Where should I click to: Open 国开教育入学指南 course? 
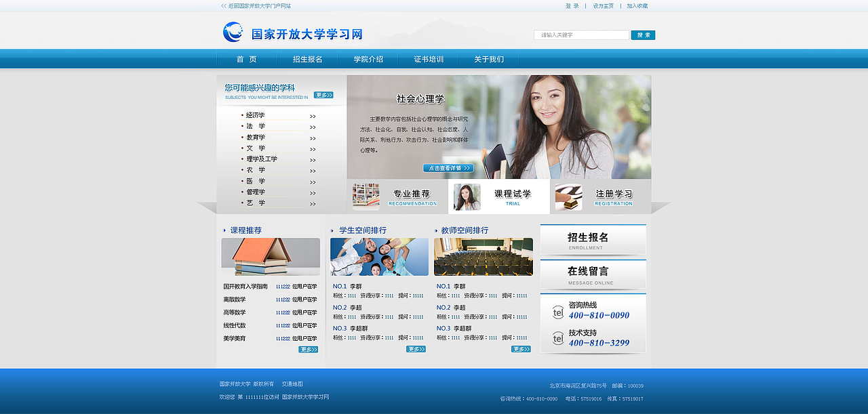[245, 287]
